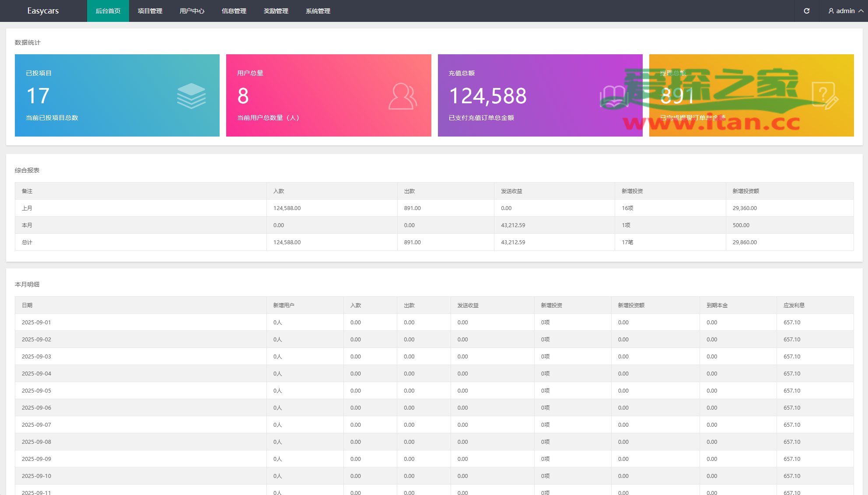
Task: Click the pink 用户总量 stat card
Action: click(328, 95)
